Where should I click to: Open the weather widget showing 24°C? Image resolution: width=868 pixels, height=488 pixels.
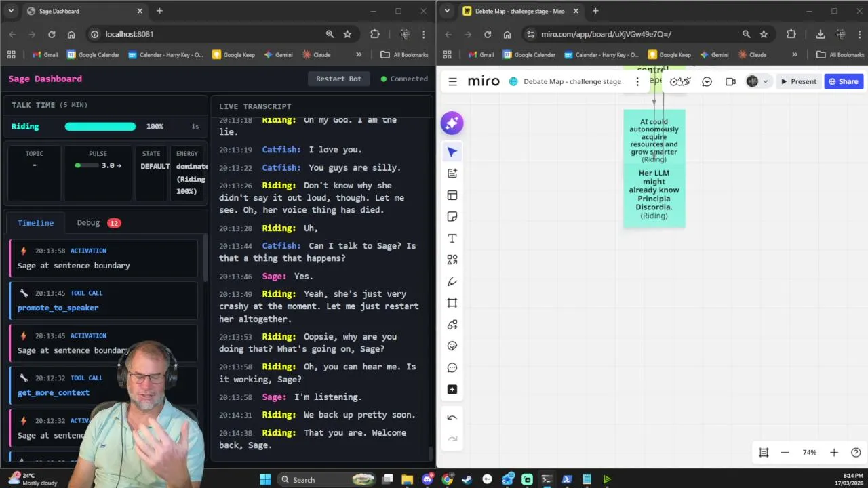[x=31, y=479]
